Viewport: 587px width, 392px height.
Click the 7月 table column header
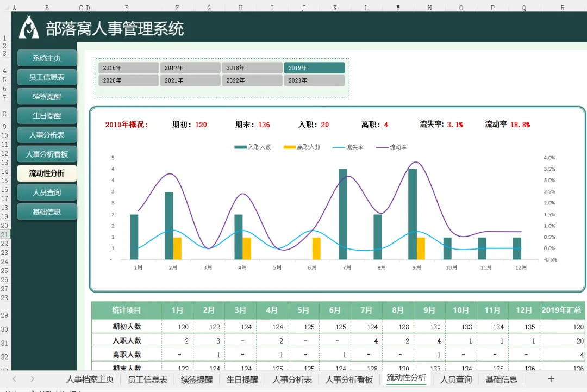pos(366,310)
